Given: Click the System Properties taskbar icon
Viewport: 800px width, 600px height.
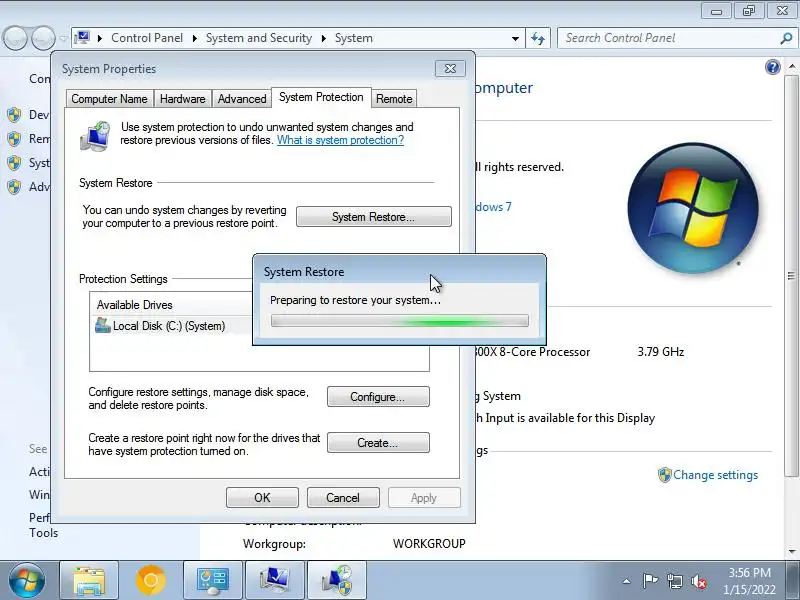Looking at the screenshot, I should point(275,580).
